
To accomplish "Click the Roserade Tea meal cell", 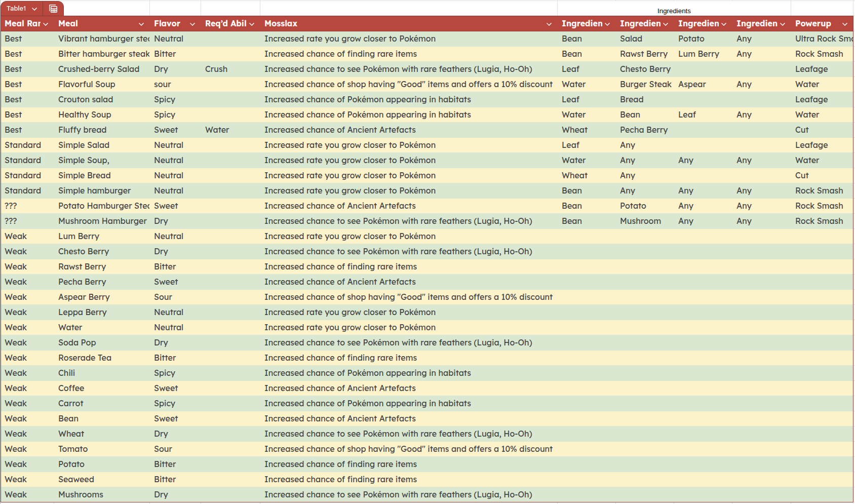I will 102,358.
